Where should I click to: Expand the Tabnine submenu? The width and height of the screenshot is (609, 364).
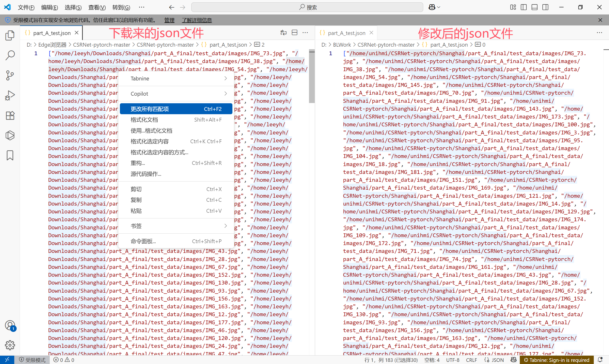(x=176, y=78)
